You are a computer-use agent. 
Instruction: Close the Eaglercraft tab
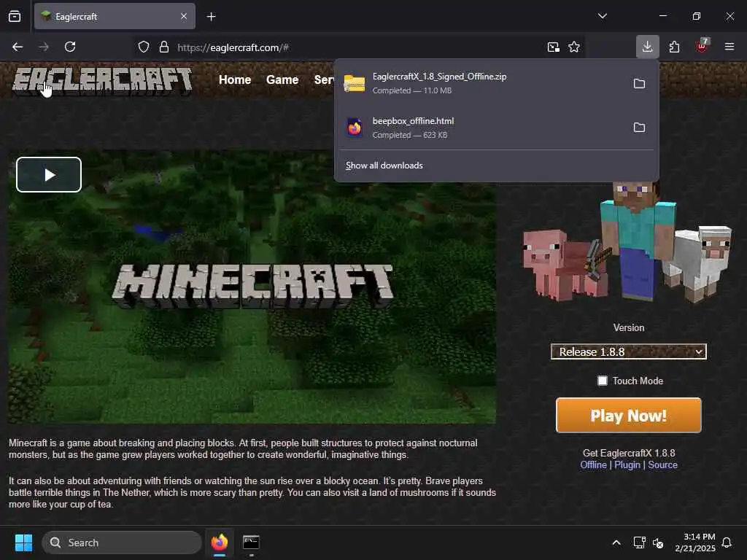click(x=184, y=16)
